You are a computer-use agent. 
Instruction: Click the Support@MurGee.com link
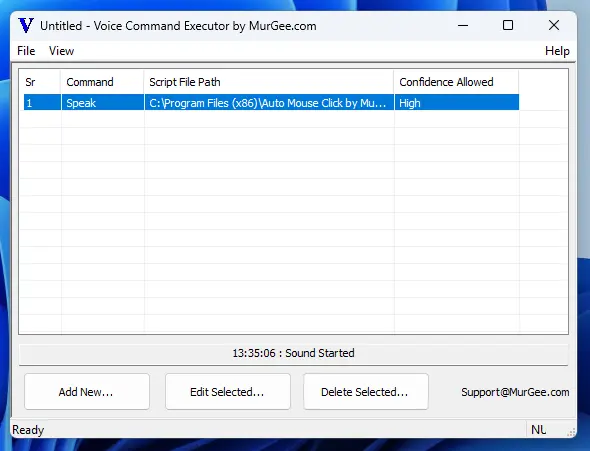coord(515,392)
